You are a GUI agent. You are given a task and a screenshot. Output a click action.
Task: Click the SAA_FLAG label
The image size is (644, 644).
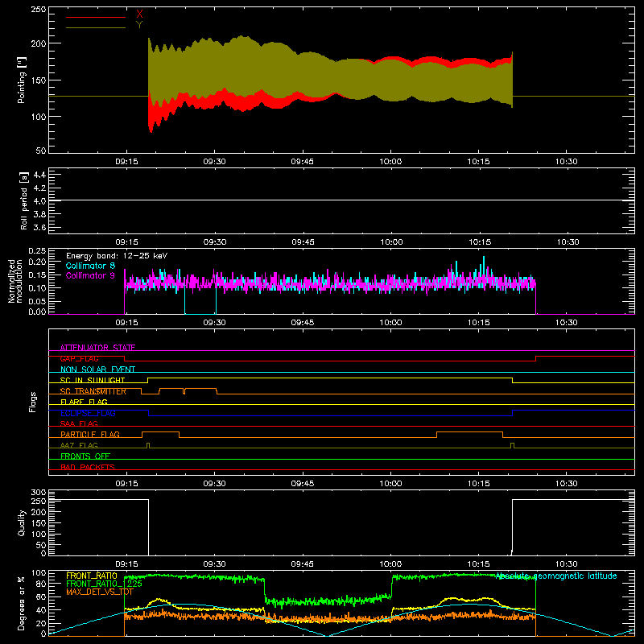79,423
